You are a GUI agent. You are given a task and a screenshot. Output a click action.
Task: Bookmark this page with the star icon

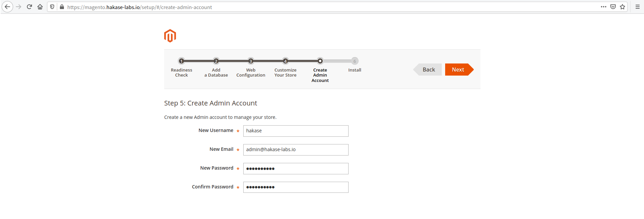coord(622,7)
